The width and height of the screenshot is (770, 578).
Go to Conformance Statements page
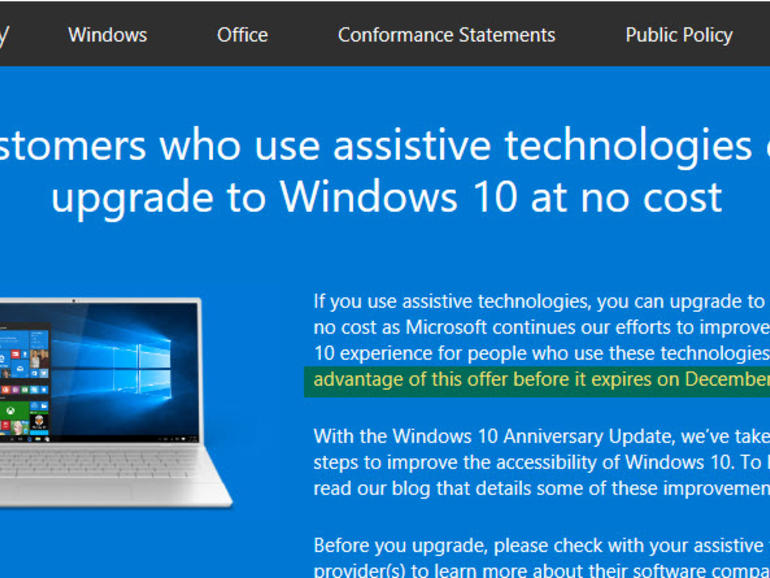pos(446,35)
